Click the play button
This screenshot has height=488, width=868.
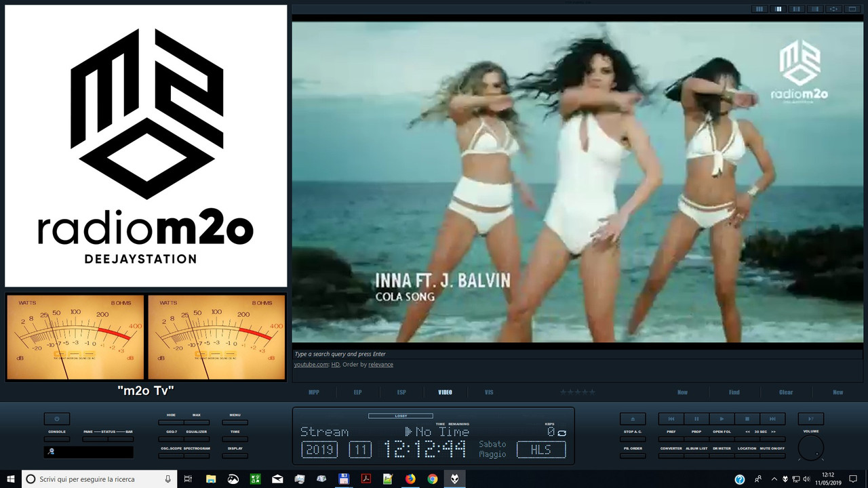722,419
